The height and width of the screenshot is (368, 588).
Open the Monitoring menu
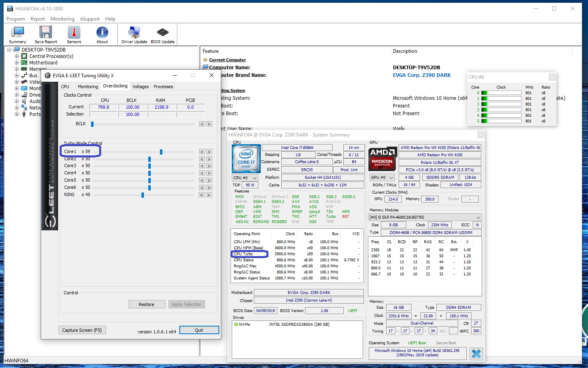[62, 19]
